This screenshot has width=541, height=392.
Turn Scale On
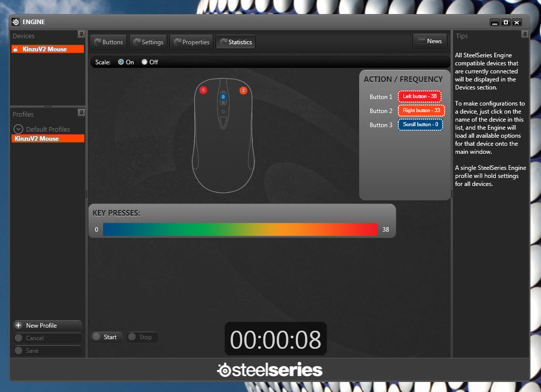tap(121, 62)
